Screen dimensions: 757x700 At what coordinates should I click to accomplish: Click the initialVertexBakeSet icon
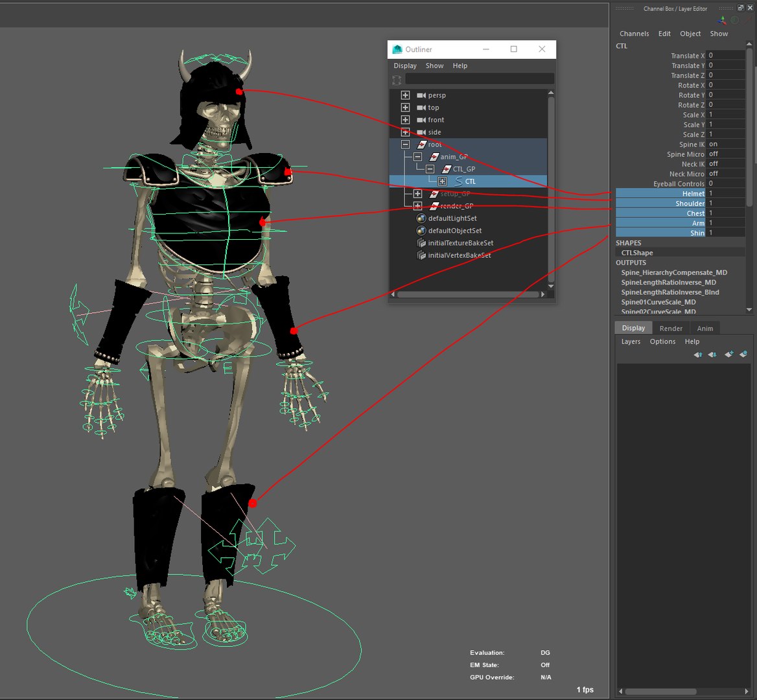pyautogui.click(x=421, y=255)
